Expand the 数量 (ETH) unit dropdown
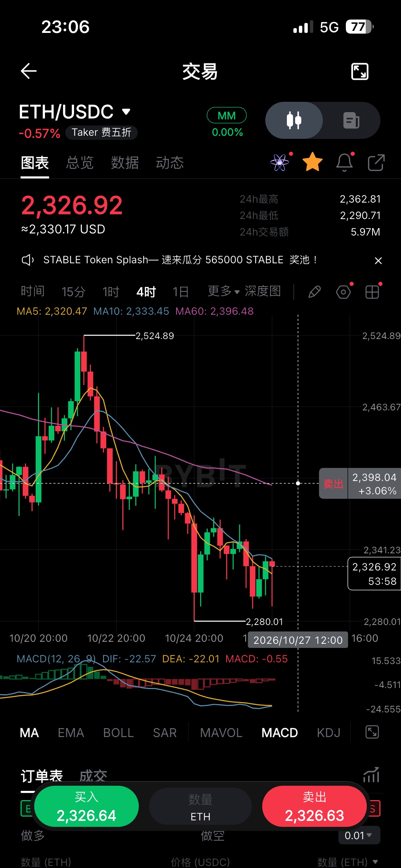The image size is (401, 868). [x=348, y=862]
